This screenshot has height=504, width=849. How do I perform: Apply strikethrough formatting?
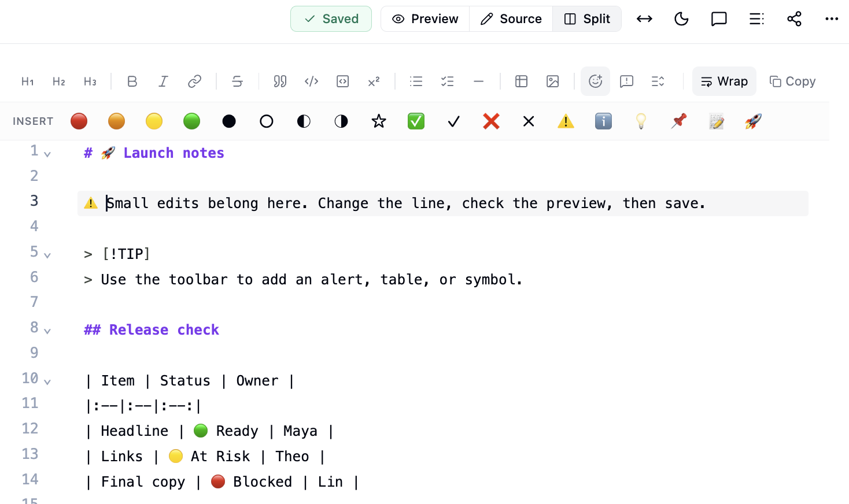(238, 81)
